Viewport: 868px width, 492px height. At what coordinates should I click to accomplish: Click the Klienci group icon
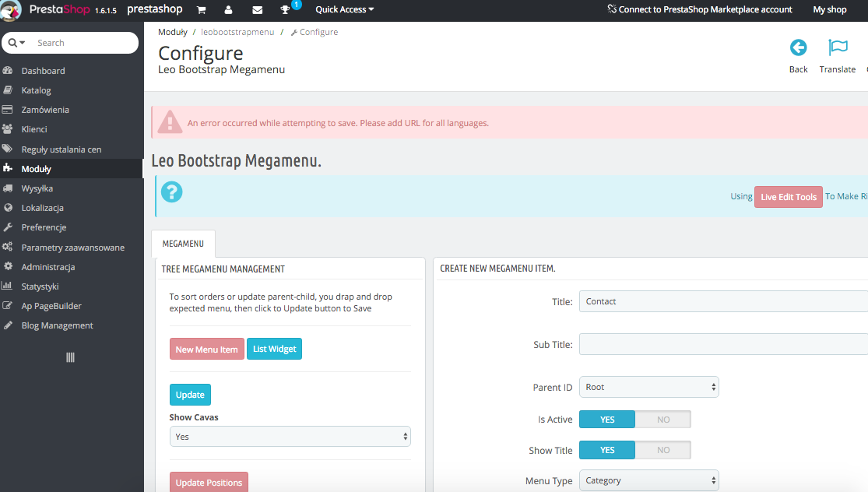[7, 129]
